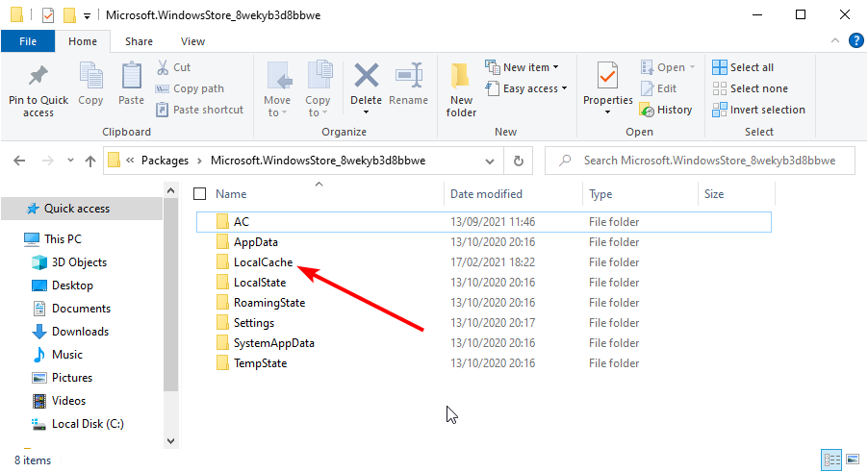
Task: Open the Move to menu
Action: pos(277,89)
